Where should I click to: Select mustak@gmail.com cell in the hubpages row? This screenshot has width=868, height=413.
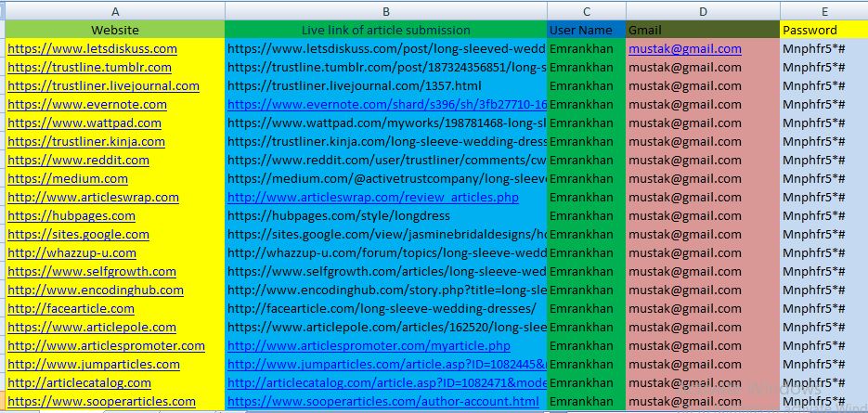(x=703, y=216)
